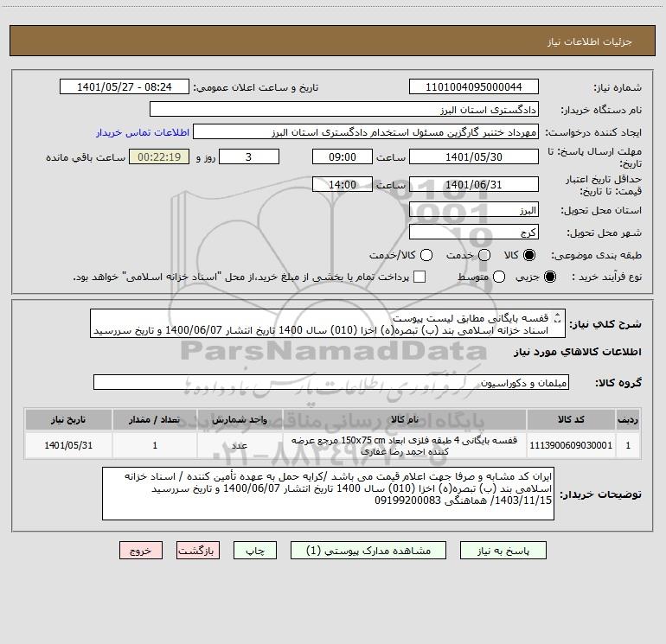This screenshot has height=644, width=666.
Task: Click the remaining time field 00:22:19
Action: coord(159,156)
